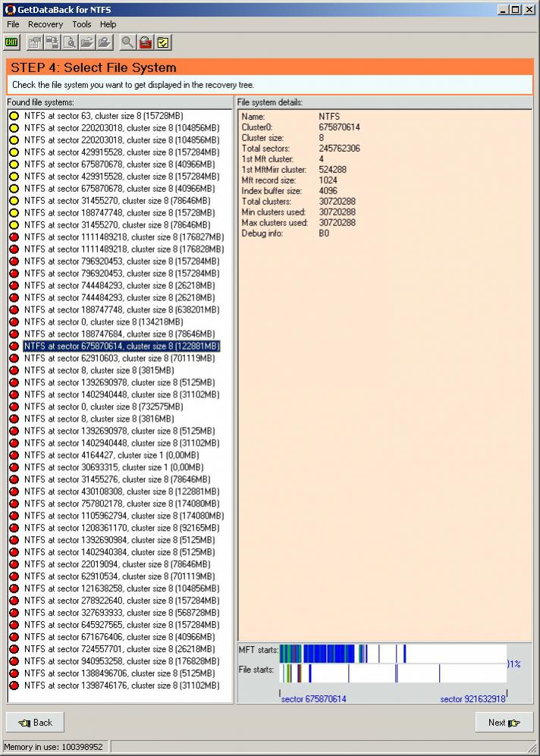Click the GetDataBack title bar application icon
The height and width of the screenshot is (756, 540).
pyautogui.click(x=10, y=9)
